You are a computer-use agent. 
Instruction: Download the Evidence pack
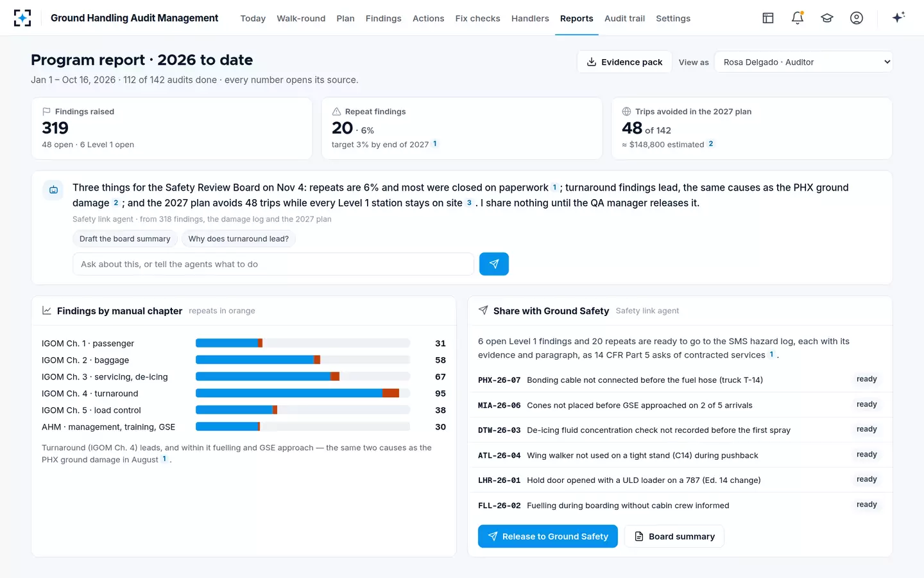(624, 62)
